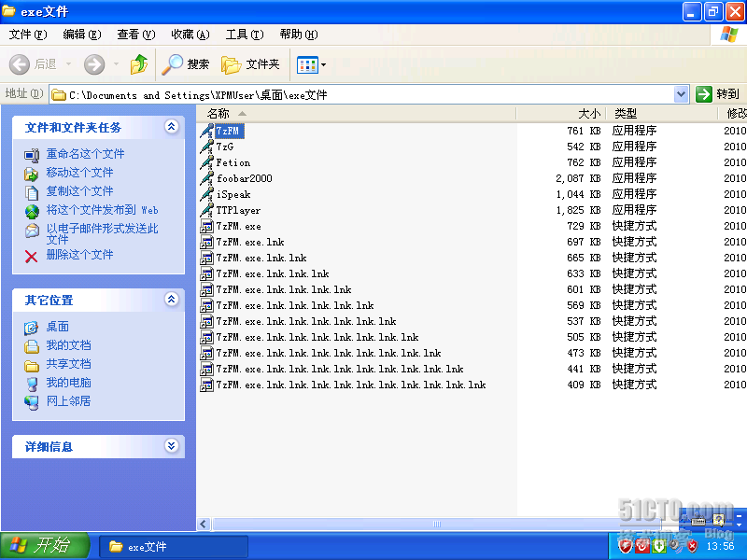Select the 409 KB shortcut file name
The image size is (747, 560).
click(x=351, y=385)
